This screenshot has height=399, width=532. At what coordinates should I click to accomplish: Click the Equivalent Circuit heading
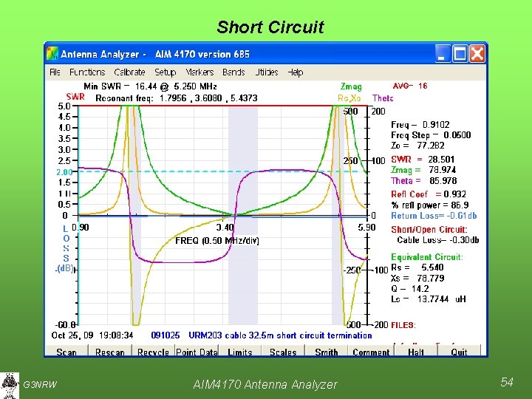coord(427,257)
